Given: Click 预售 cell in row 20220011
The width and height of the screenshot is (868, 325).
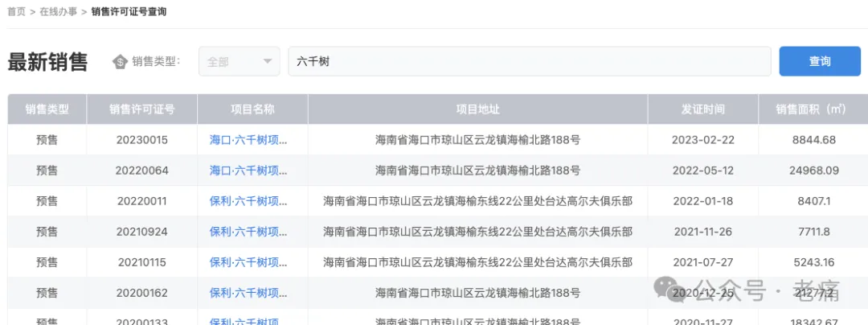Looking at the screenshot, I should point(47,201).
